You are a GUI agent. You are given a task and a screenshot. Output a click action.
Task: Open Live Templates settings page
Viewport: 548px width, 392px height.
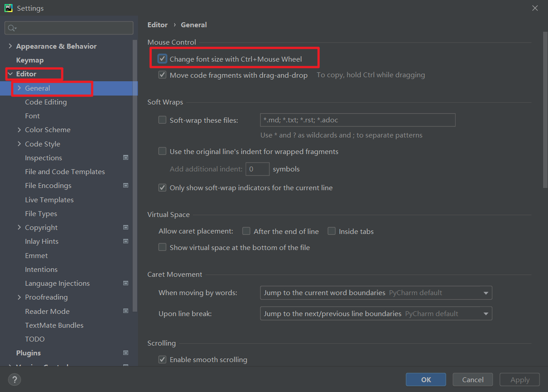tap(49, 200)
